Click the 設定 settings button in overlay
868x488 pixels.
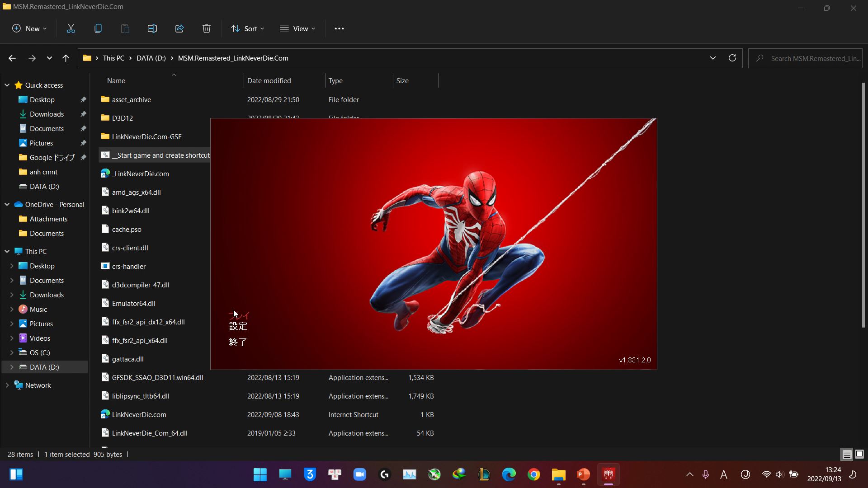pyautogui.click(x=238, y=325)
